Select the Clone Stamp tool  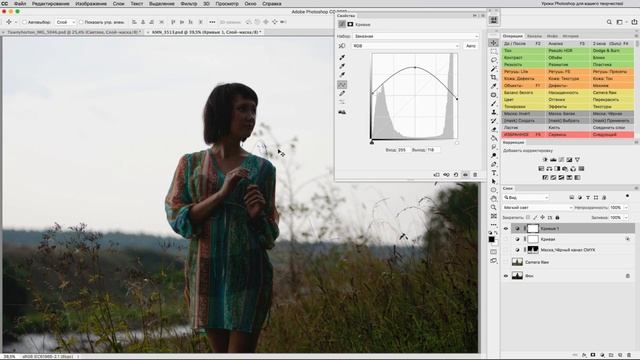[493, 112]
